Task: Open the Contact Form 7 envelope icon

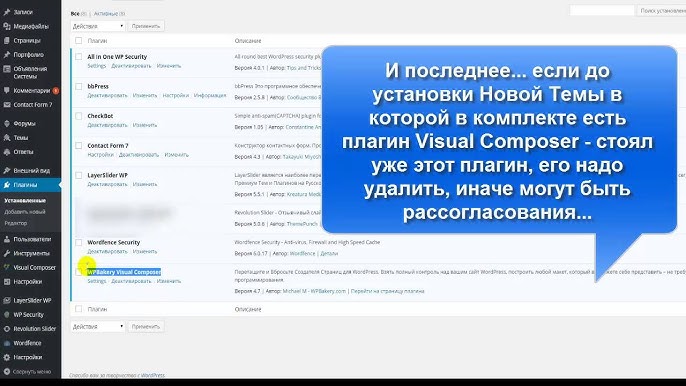Action: pyautogui.click(x=7, y=105)
